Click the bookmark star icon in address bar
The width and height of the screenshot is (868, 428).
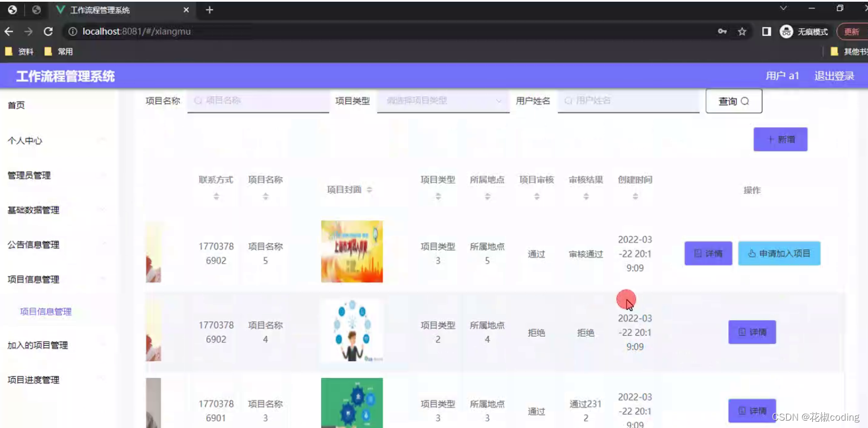[742, 31]
